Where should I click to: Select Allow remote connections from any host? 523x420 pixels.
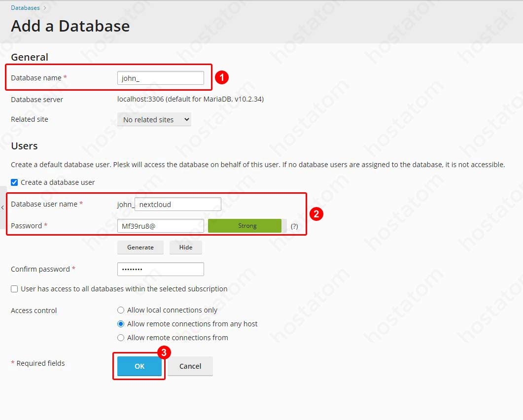pyautogui.click(x=121, y=324)
